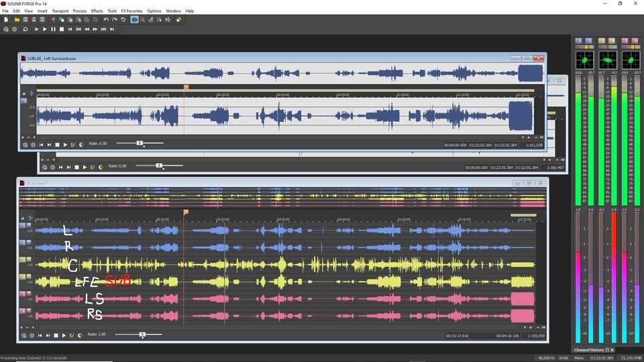Select meter channel 1 header in Channel Meters

tap(579, 41)
